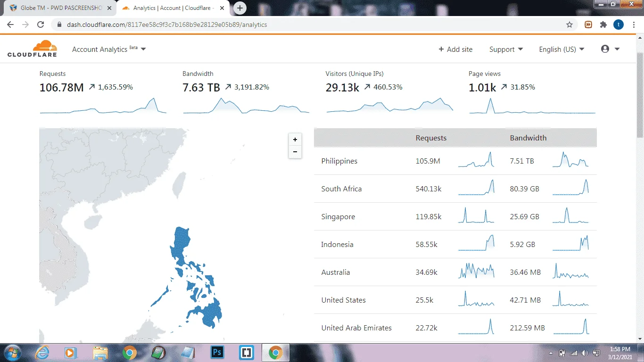
Task: Click the 7.63 TB bandwidth total
Action: click(201, 87)
